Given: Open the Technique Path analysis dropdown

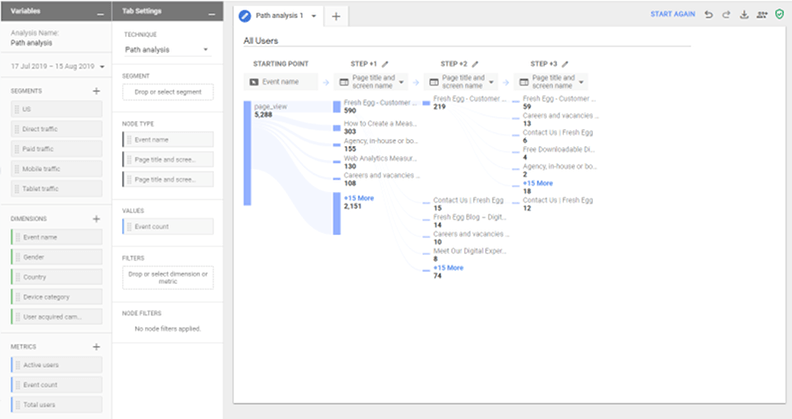Looking at the screenshot, I should [x=206, y=49].
